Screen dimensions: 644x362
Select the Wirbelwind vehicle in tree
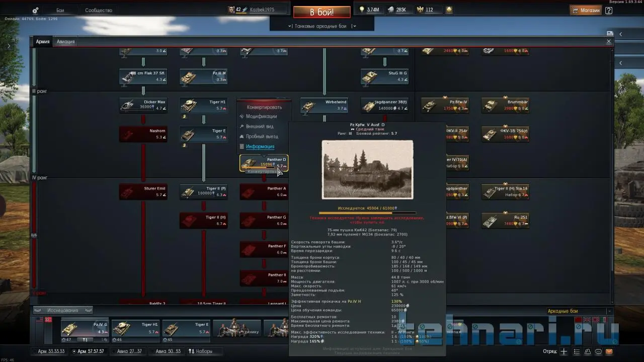324,106
